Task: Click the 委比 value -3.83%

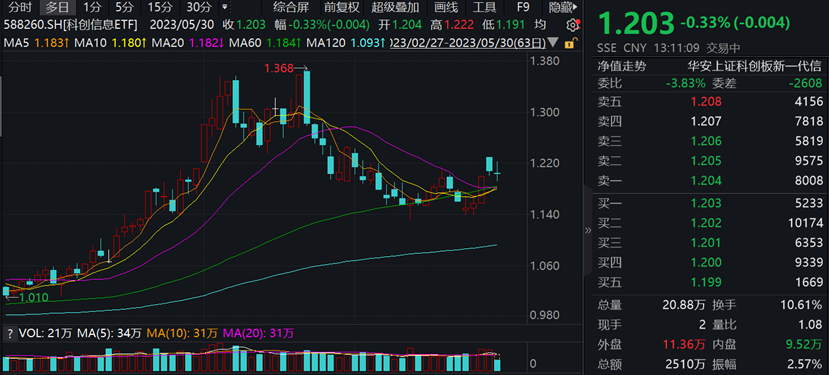Action: click(x=685, y=83)
